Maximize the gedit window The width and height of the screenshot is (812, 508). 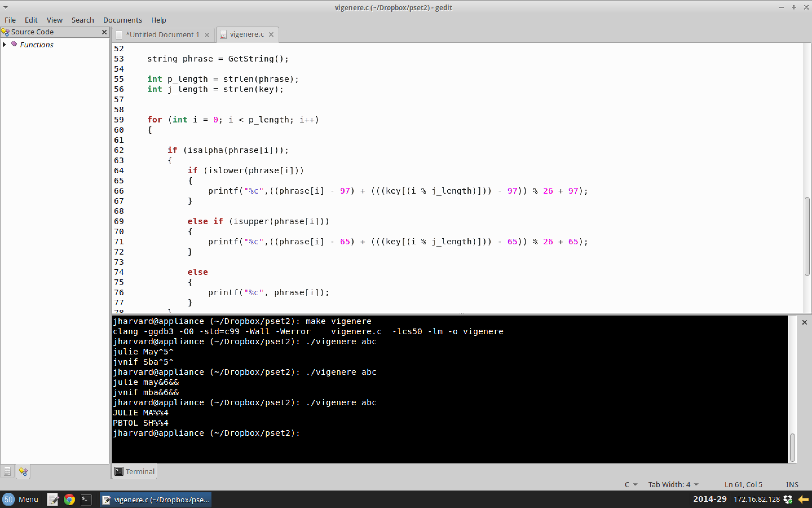click(x=794, y=7)
